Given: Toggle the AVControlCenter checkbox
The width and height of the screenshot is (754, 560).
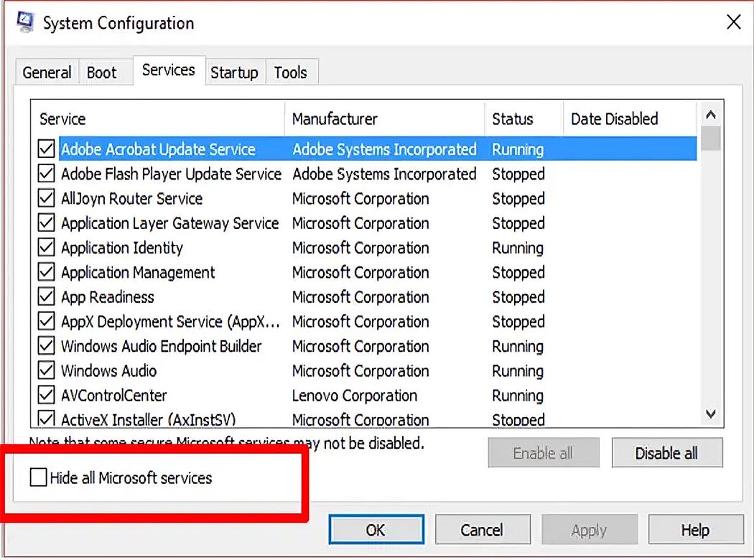Looking at the screenshot, I should click(46, 395).
